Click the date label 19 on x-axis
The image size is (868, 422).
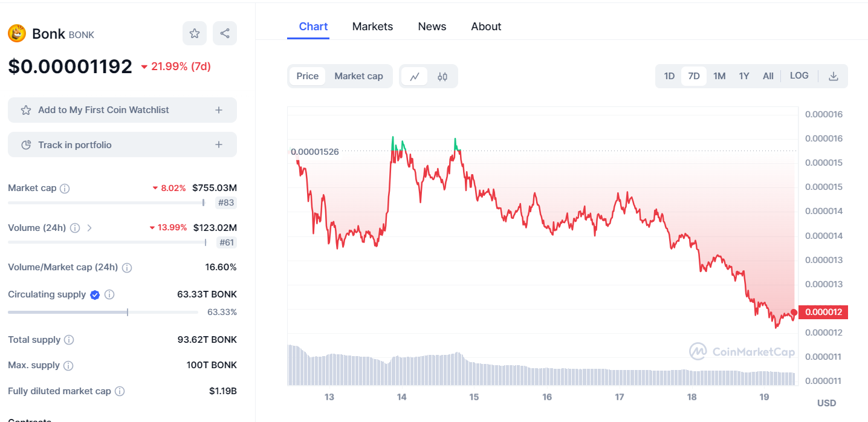point(764,397)
